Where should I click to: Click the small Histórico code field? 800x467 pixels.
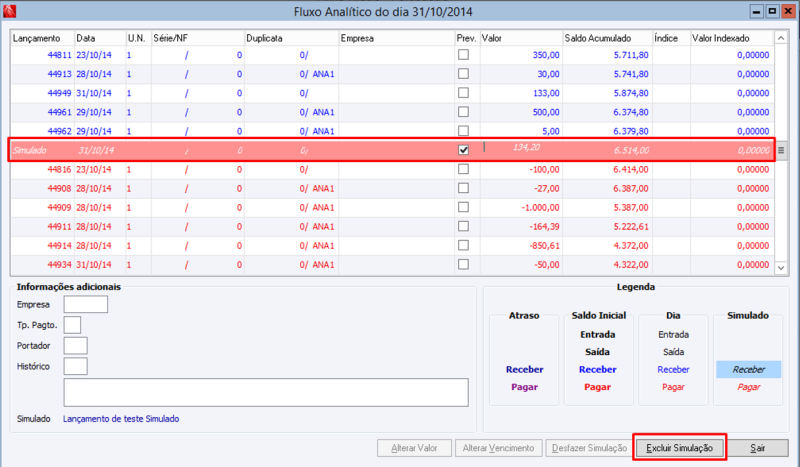76,366
